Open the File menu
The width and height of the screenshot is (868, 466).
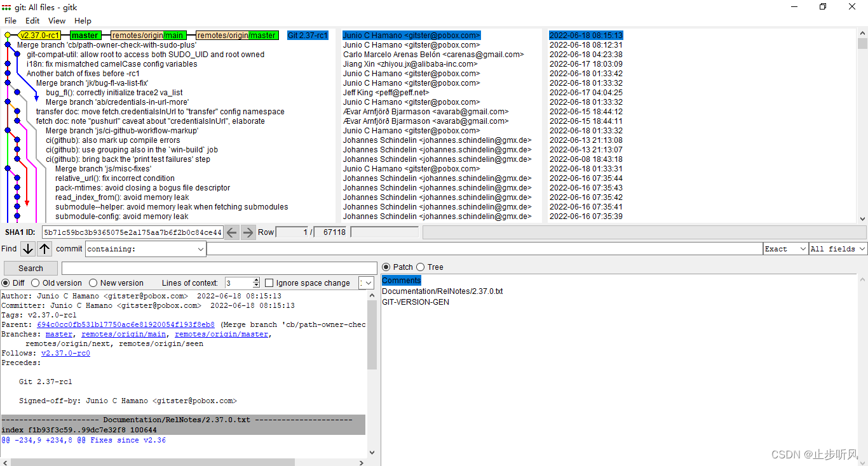10,21
